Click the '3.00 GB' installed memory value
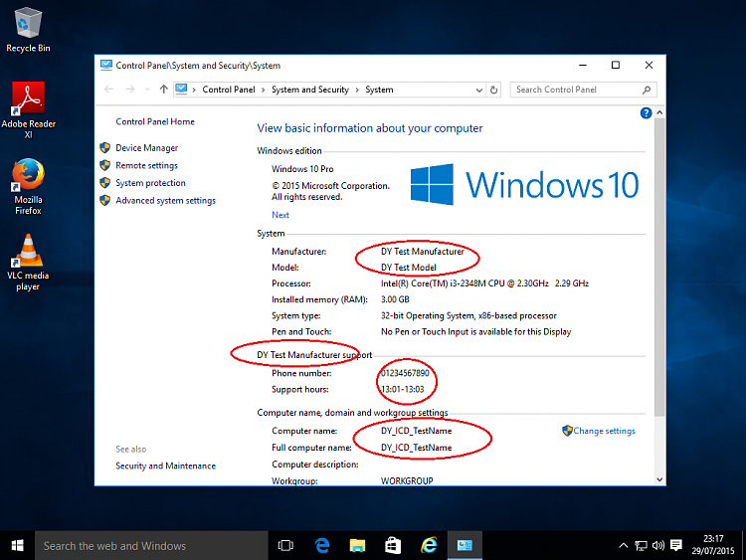746x560 pixels. pyautogui.click(x=395, y=299)
